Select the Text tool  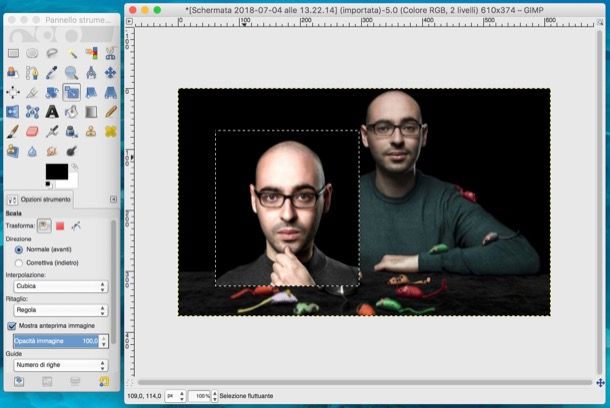click(x=51, y=111)
